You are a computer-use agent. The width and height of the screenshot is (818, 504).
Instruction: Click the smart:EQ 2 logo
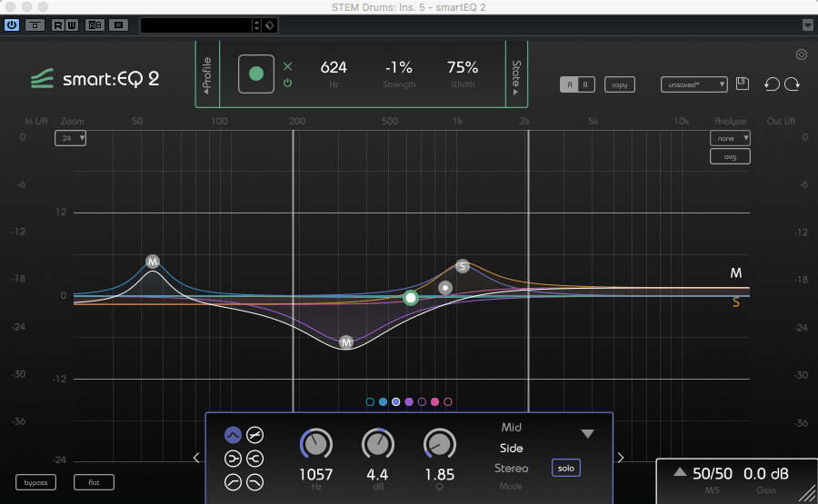[95, 79]
